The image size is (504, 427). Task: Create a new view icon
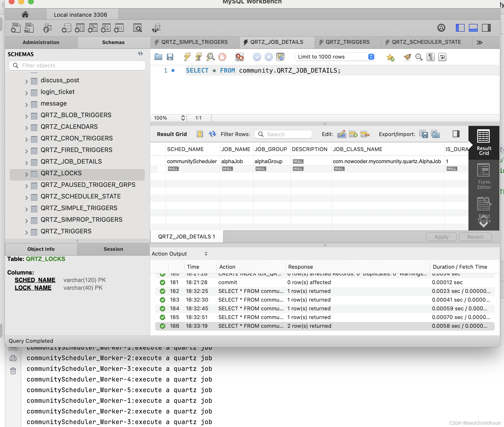point(93,28)
